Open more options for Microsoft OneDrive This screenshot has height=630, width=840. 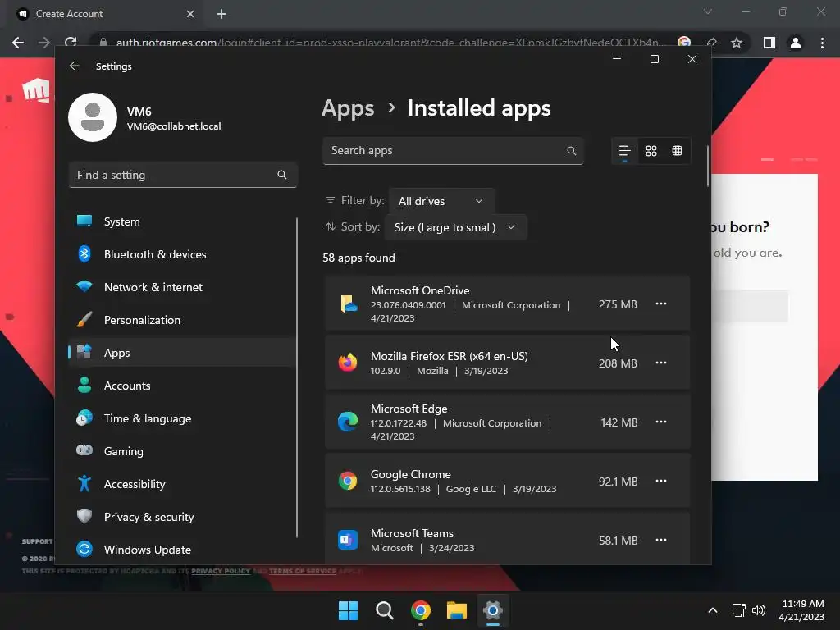tap(661, 304)
